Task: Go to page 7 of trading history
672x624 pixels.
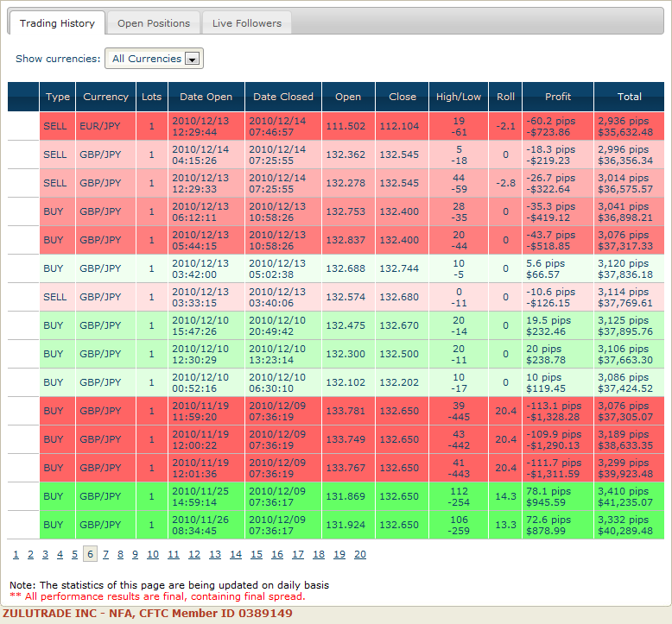Action: coord(105,554)
